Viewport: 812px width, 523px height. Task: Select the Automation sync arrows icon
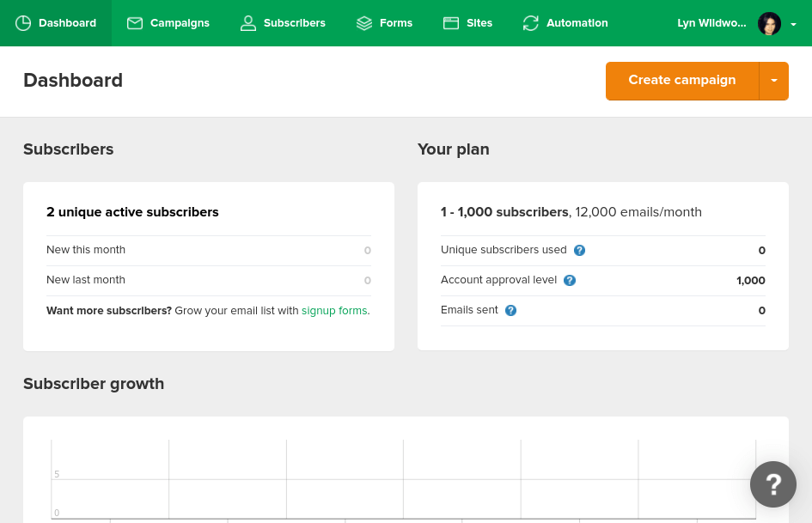[531, 23]
